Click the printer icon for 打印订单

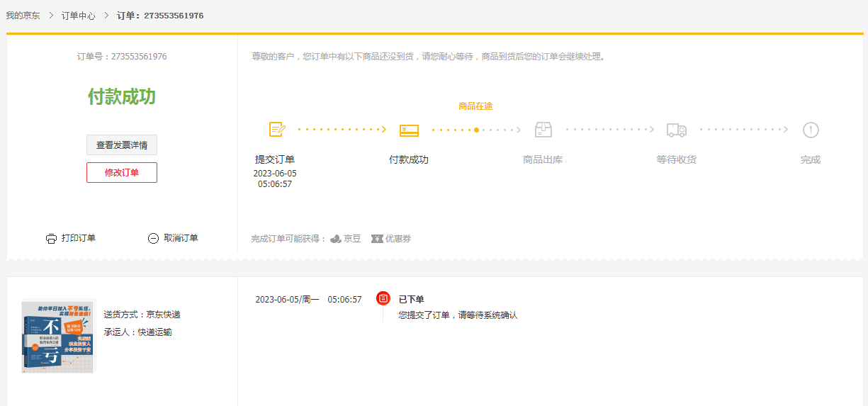click(51, 239)
